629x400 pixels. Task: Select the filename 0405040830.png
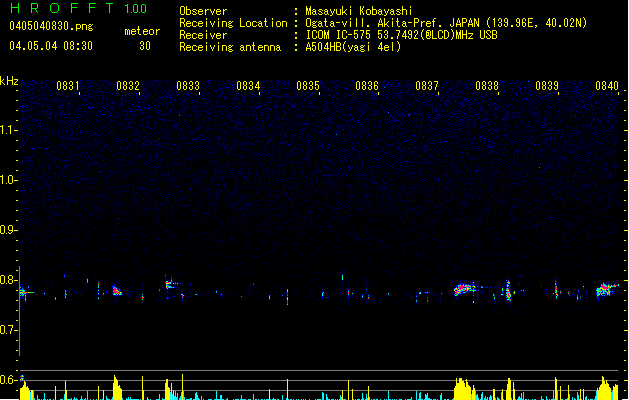[51, 26]
